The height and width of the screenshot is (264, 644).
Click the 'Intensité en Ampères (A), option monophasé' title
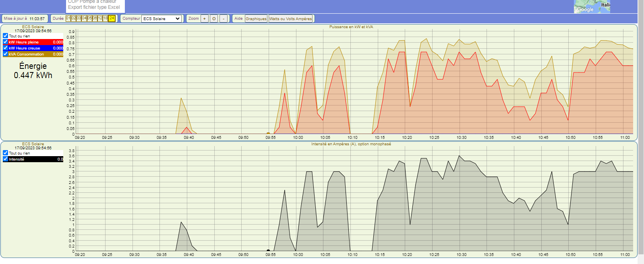click(x=351, y=144)
